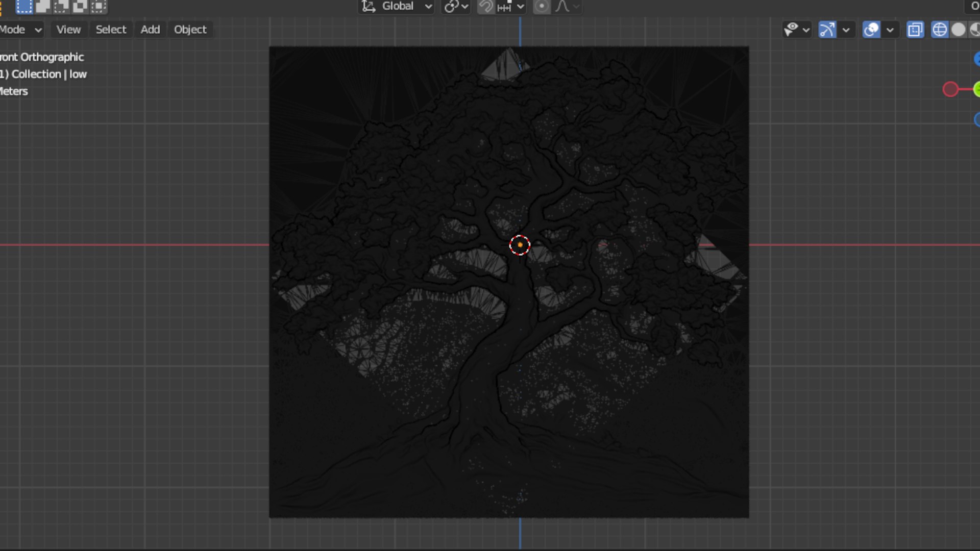Screen dimensions: 980x551
Task: Switch to Material Preview shading
Action: 975,30
